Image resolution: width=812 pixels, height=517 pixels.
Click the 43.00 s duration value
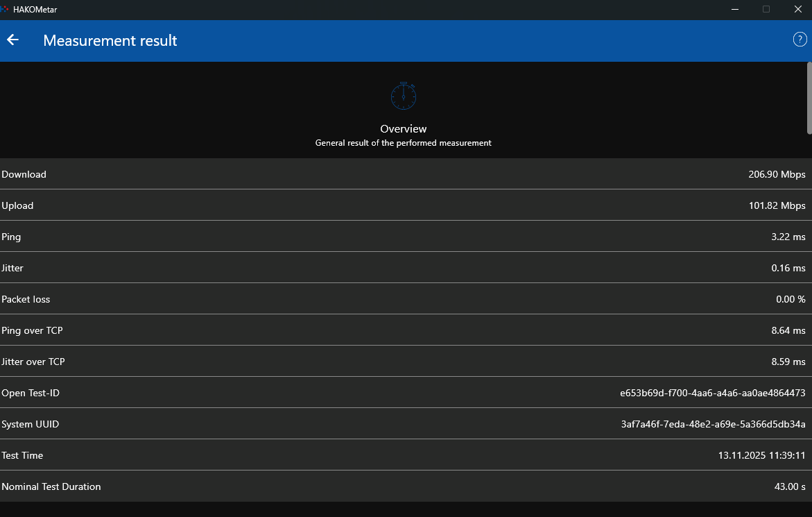tap(790, 486)
